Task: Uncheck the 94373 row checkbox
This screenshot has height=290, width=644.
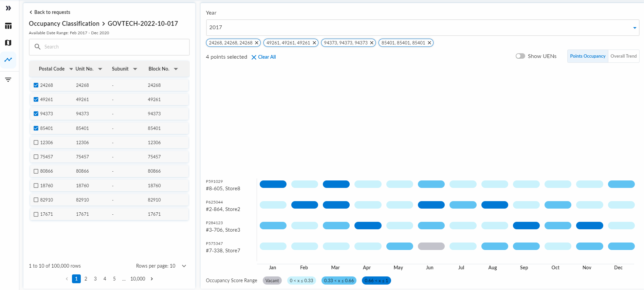Action: 36,114
